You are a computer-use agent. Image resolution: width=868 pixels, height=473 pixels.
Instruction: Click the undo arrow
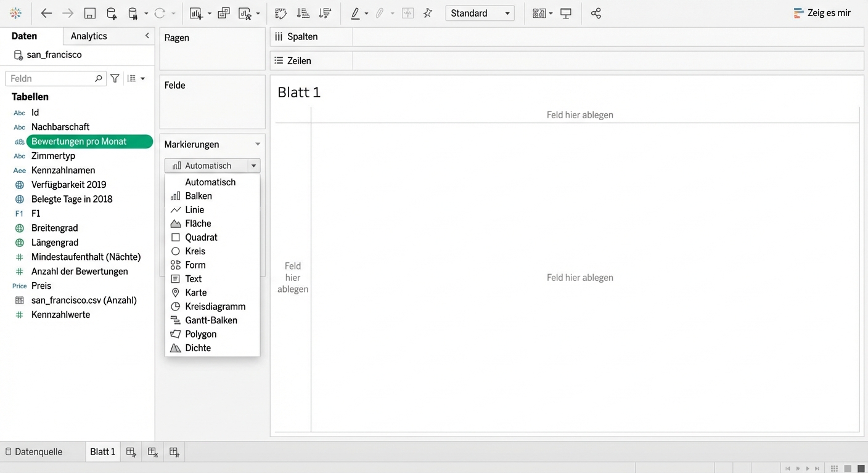tap(46, 13)
